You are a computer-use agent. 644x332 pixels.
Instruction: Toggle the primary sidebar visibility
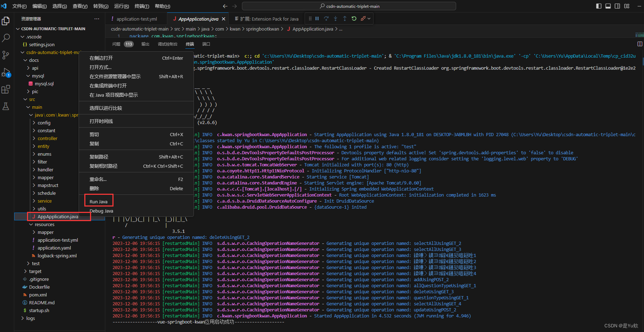click(x=598, y=6)
